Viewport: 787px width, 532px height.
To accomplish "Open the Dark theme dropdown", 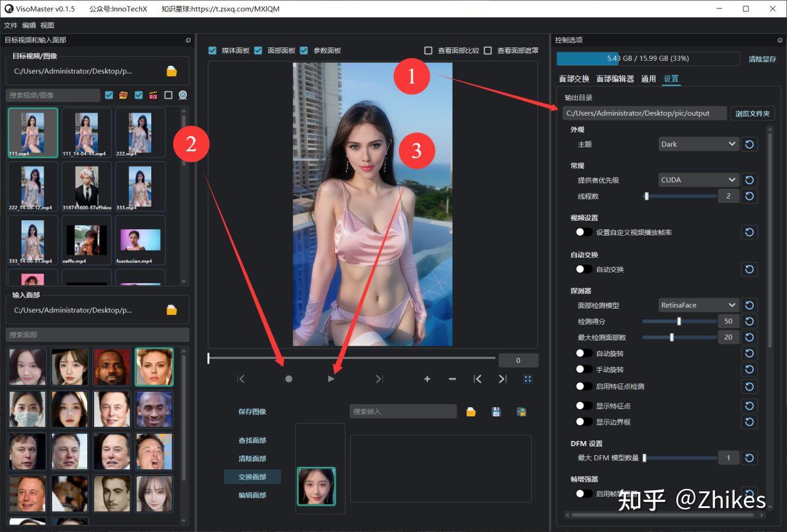I will [698, 144].
